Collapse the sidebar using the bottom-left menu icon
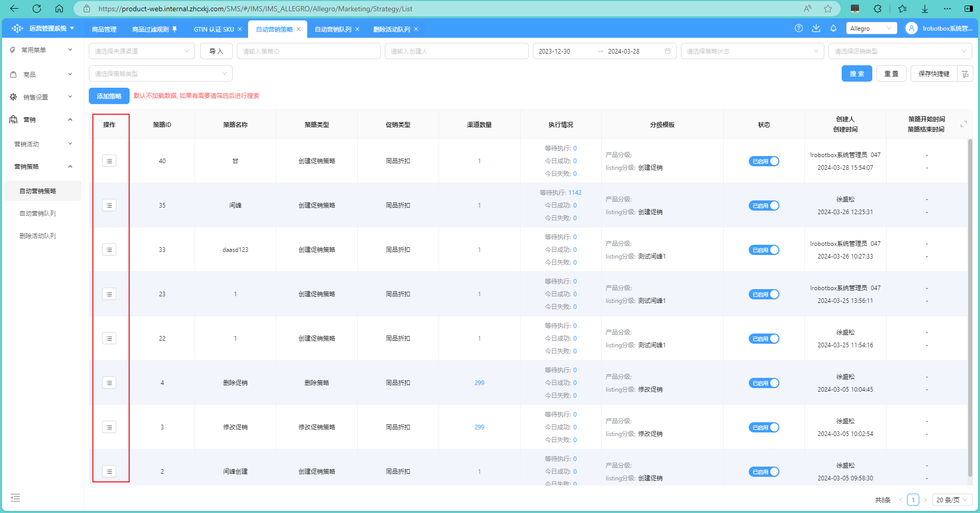This screenshot has height=513, width=980. click(15, 498)
